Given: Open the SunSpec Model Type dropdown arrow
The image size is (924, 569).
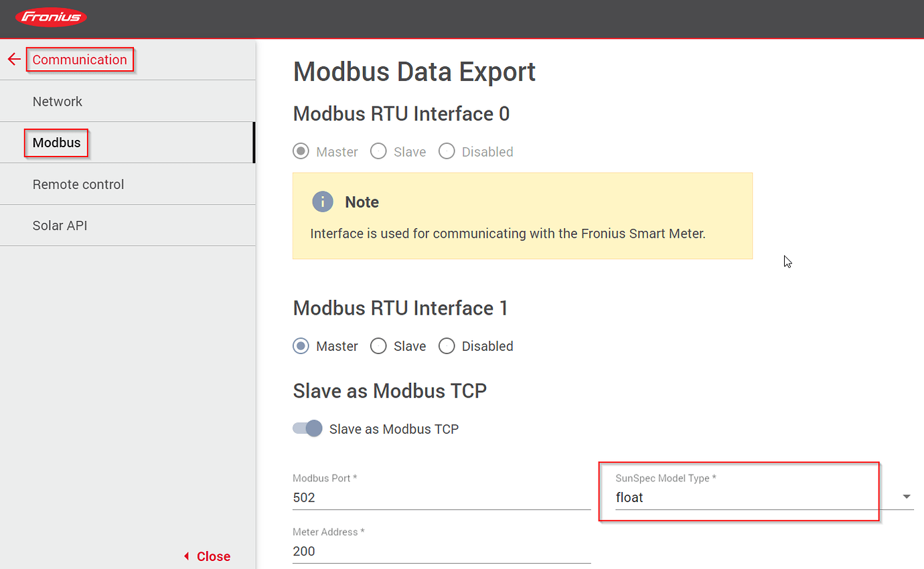Looking at the screenshot, I should [x=907, y=497].
